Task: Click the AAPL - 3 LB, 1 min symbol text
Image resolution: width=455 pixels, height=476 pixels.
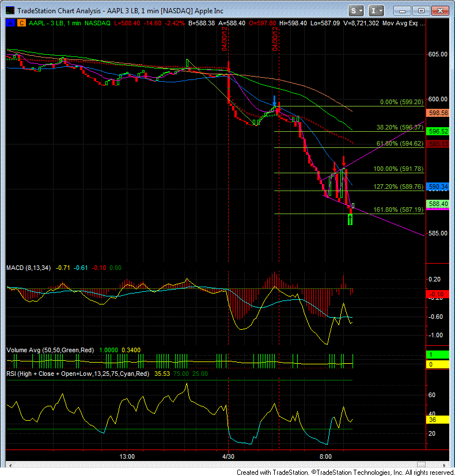Action: [55, 23]
